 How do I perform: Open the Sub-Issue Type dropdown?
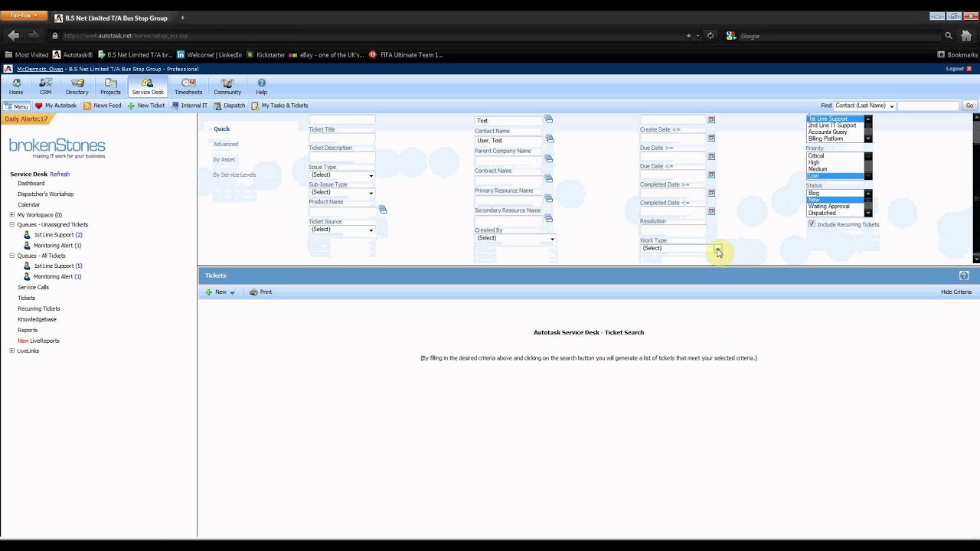click(342, 192)
